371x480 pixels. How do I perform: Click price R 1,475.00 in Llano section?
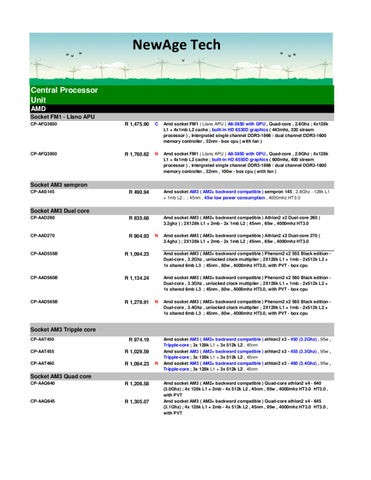tap(137, 124)
